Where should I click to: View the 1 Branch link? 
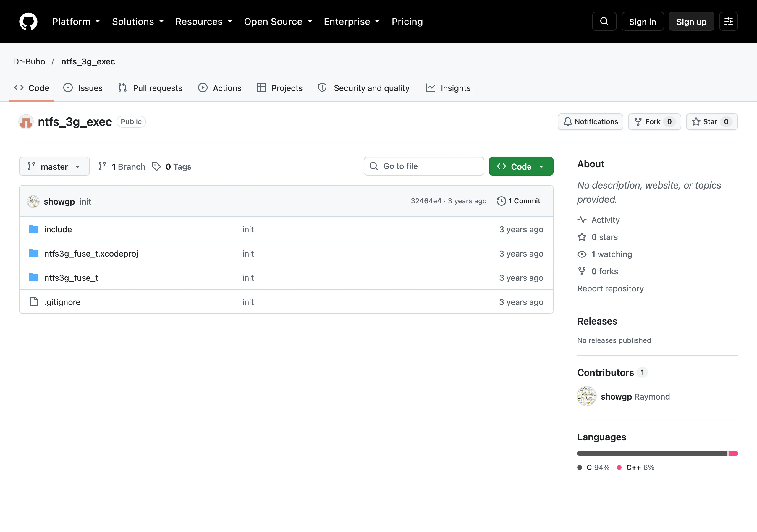point(122,167)
